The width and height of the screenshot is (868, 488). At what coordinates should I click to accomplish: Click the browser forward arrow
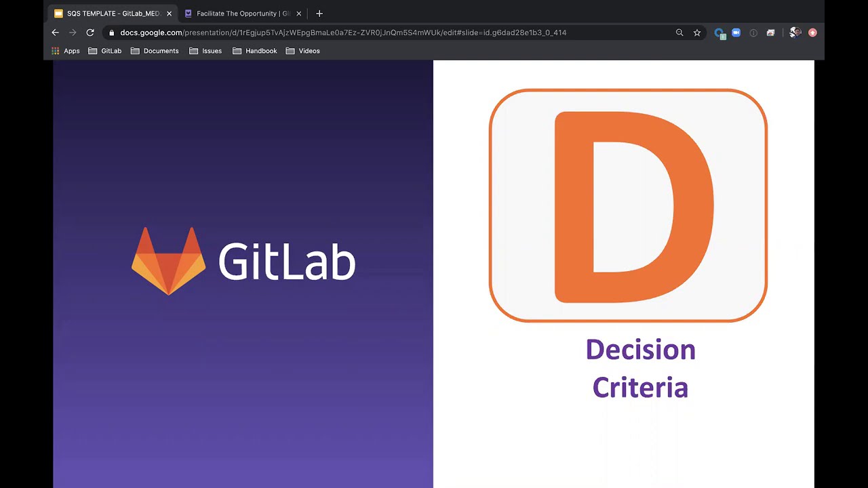pos(73,33)
